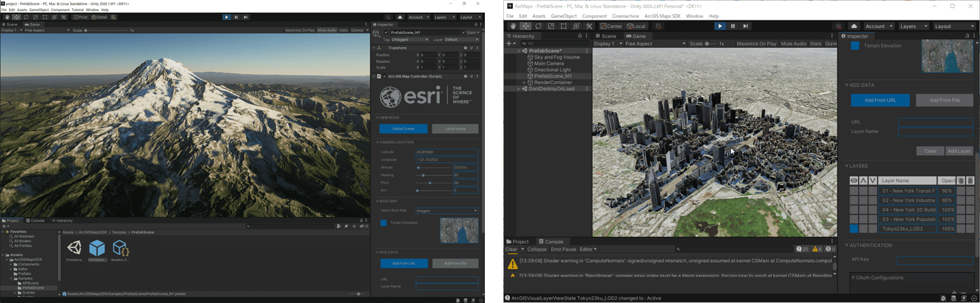Screen dimensions: 980x303
Task: Click Local Scene button in project Inspector
Action: [x=455, y=128]
